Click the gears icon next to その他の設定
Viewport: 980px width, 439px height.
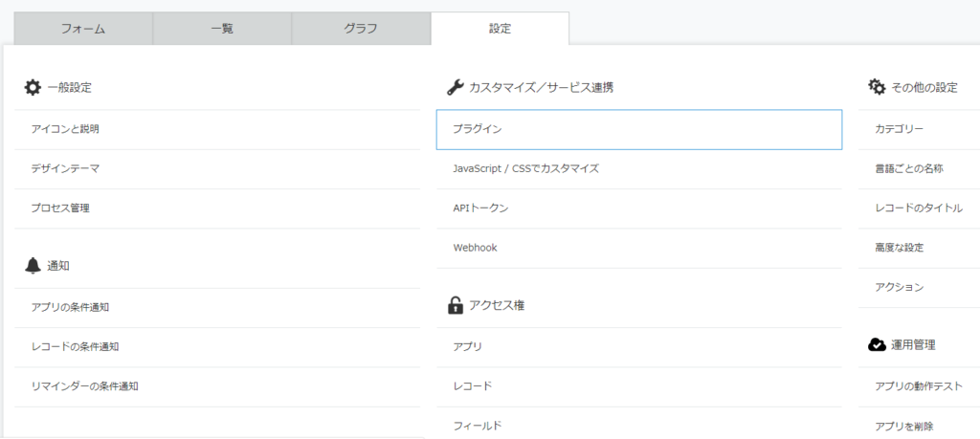tap(877, 87)
